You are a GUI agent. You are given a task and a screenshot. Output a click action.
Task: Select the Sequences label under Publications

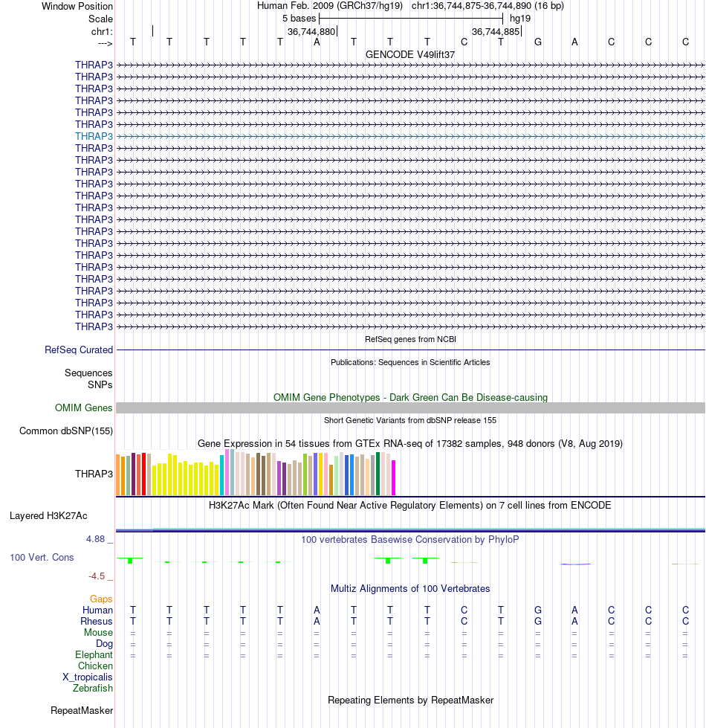pos(88,373)
